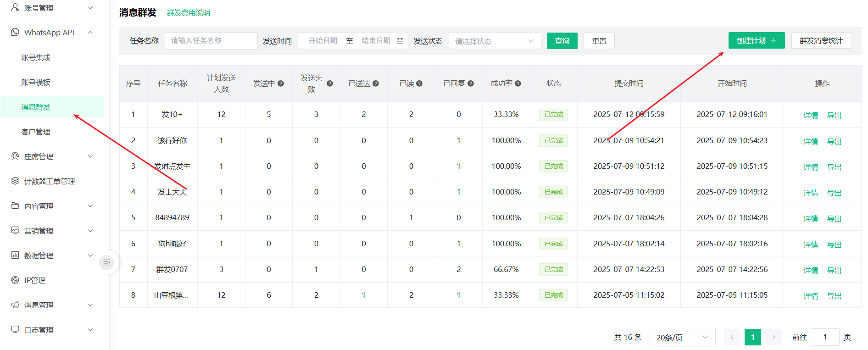Expand the 座席管理 menu chevron

click(x=90, y=156)
